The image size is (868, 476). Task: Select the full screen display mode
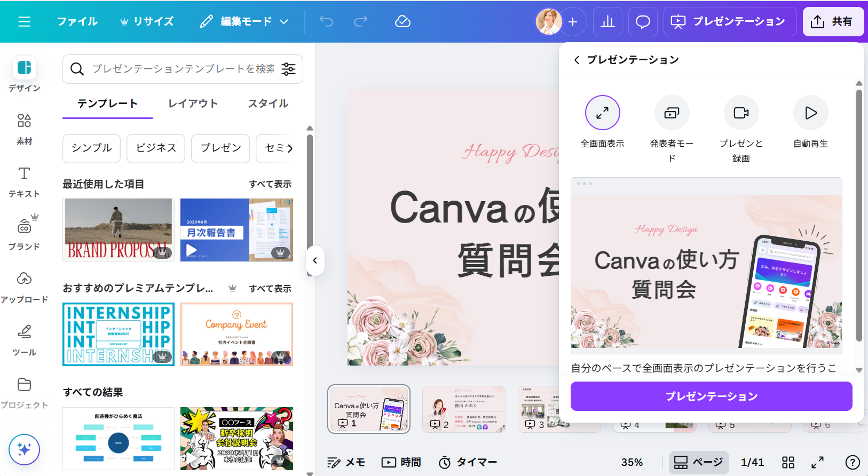602,113
